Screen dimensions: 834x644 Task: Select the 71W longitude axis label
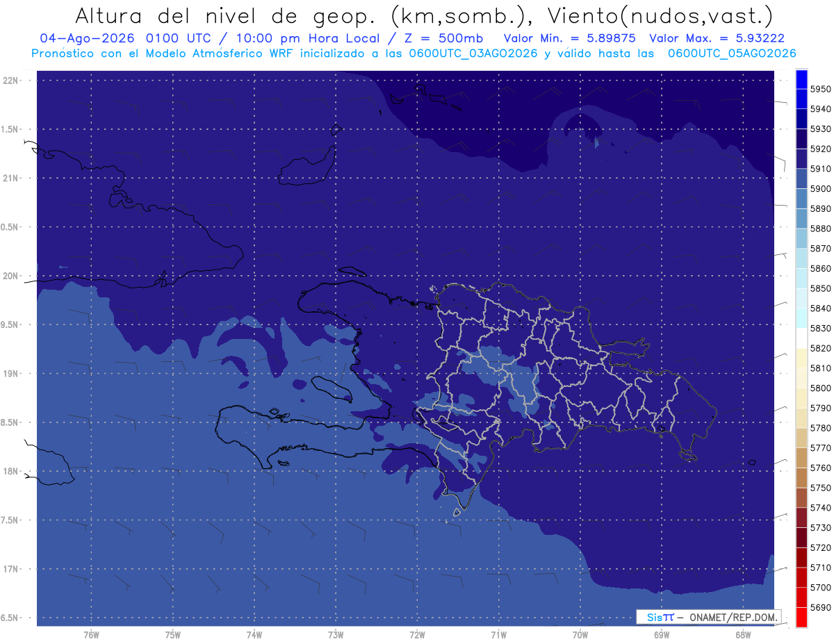pyautogui.click(x=498, y=634)
